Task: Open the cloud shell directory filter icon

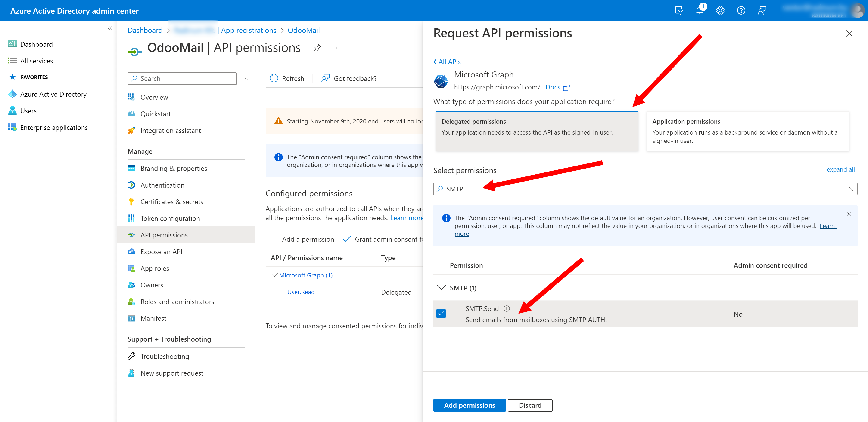Action: point(679,10)
